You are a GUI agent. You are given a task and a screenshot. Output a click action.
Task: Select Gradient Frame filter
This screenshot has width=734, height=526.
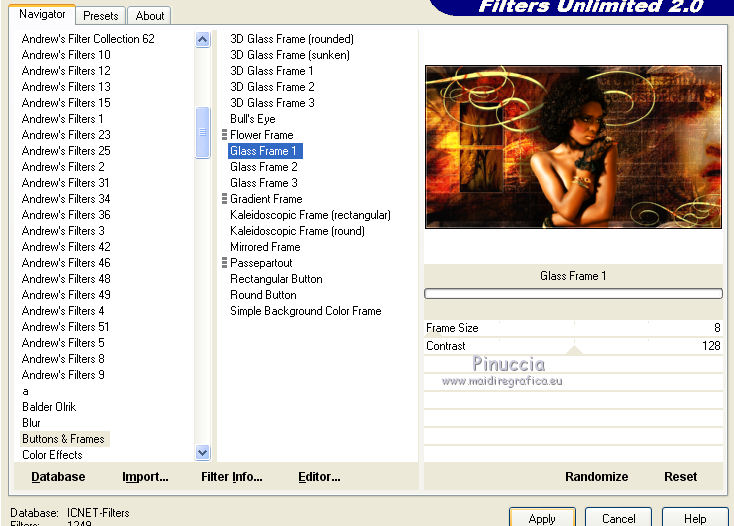tap(266, 199)
